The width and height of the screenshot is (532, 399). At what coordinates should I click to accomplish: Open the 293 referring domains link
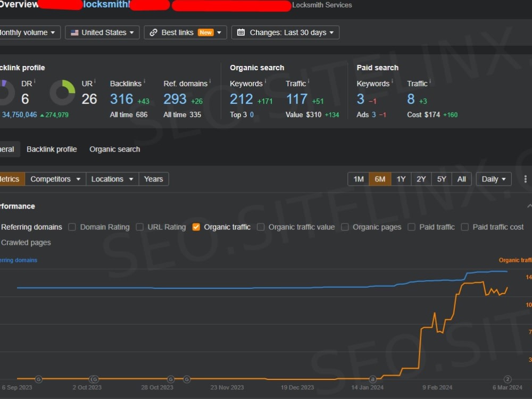point(175,99)
